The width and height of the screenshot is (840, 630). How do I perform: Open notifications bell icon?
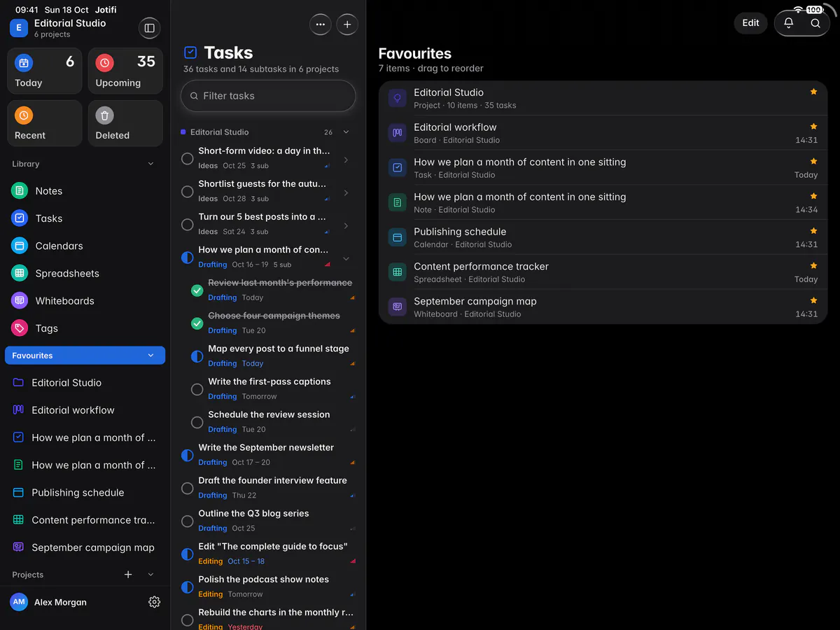(788, 23)
